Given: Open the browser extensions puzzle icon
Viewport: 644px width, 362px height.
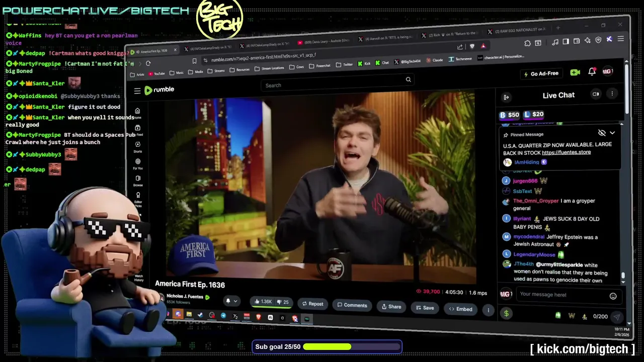Looking at the screenshot, I should (x=527, y=43).
